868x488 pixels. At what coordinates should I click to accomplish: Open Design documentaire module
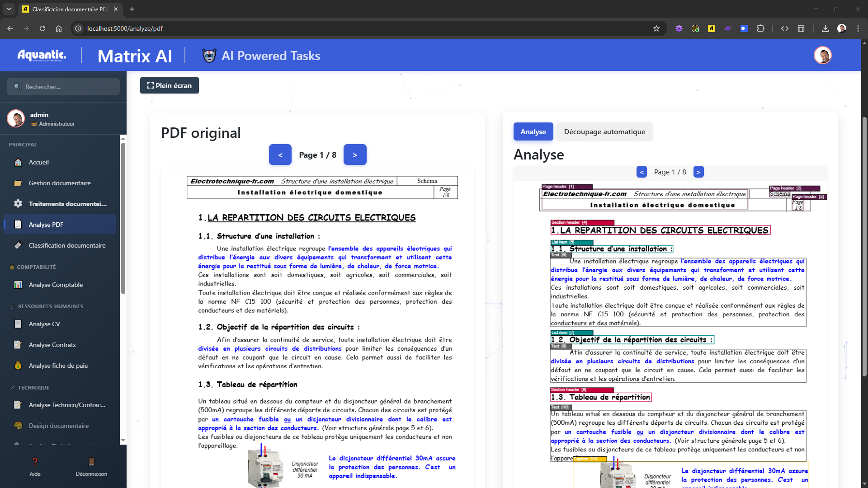pos(58,425)
